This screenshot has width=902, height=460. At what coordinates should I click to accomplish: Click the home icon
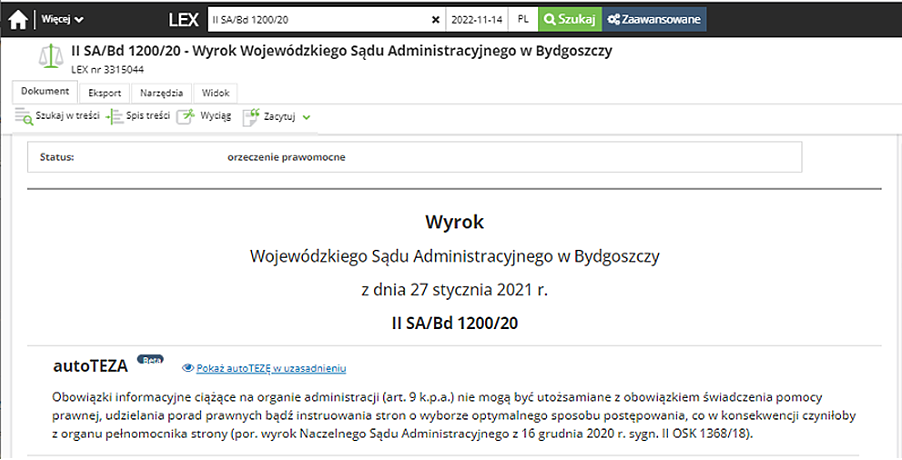point(18,19)
